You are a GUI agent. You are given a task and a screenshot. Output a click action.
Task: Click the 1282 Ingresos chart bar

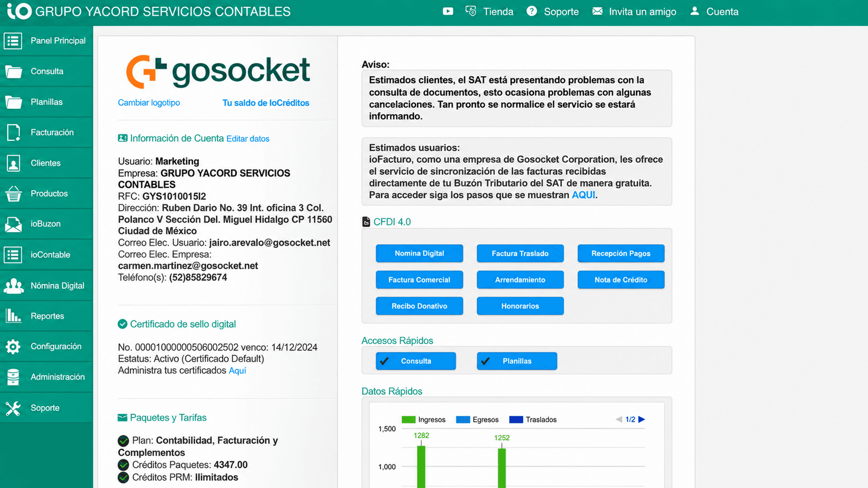pos(421,467)
